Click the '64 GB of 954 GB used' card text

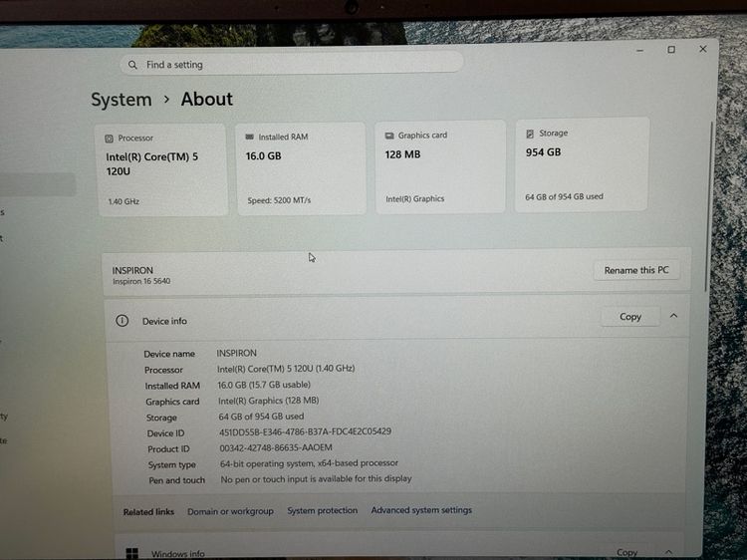(564, 197)
